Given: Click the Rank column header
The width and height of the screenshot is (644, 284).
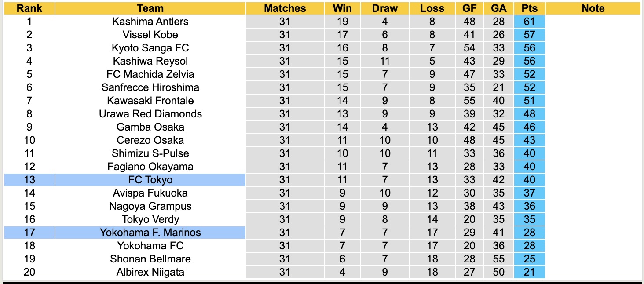Looking at the screenshot, I should click(29, 8).
